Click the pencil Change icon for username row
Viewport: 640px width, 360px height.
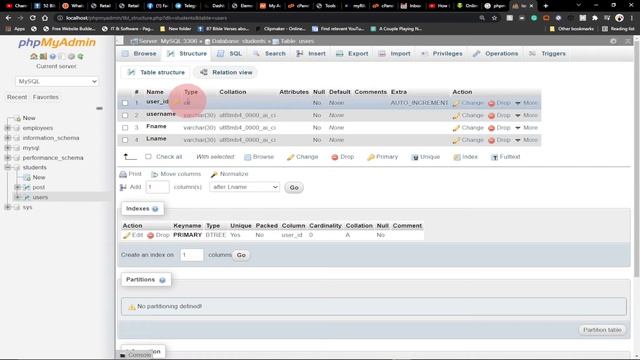tap(456, 116)
